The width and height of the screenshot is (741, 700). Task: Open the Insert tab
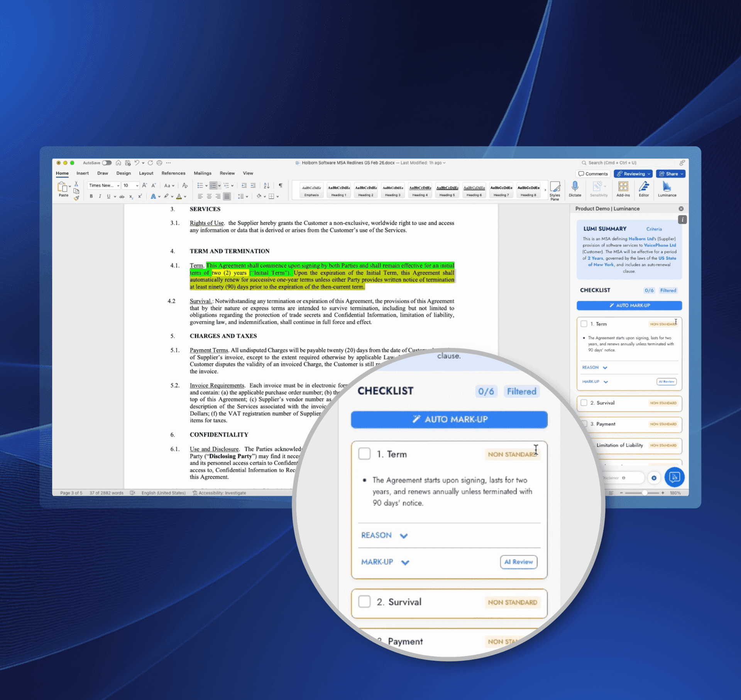coord(82,173)
